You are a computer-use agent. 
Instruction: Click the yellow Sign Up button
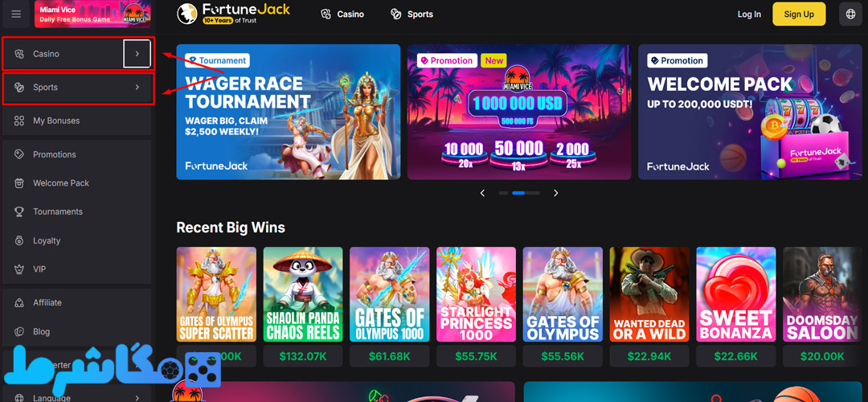point(799,14)
